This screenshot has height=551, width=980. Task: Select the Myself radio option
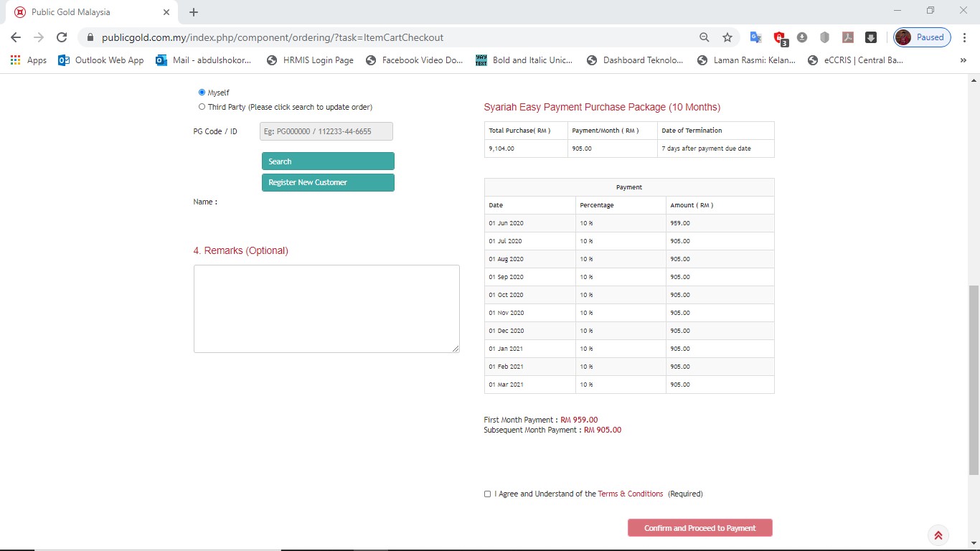tap(202, 93)
